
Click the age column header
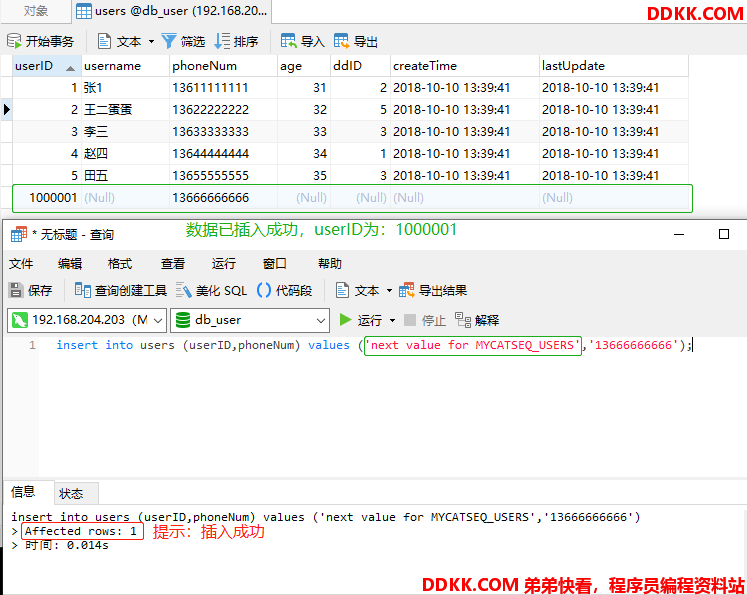click(304, 66)
